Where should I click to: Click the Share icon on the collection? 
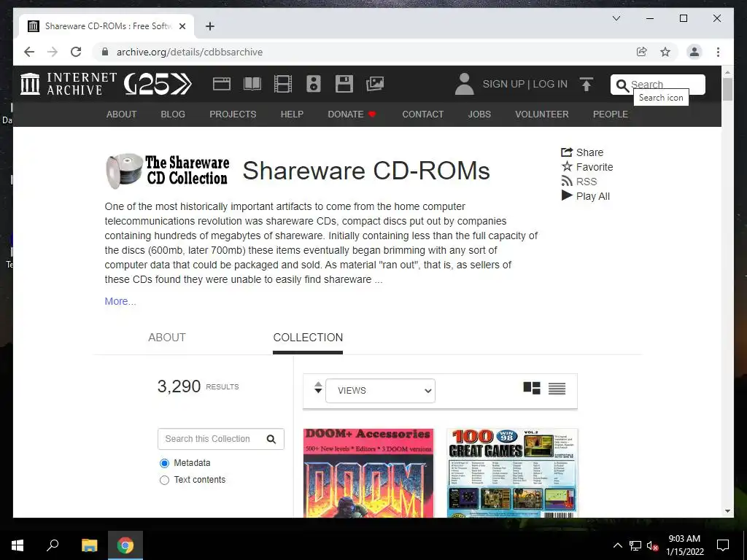point(566,152)
